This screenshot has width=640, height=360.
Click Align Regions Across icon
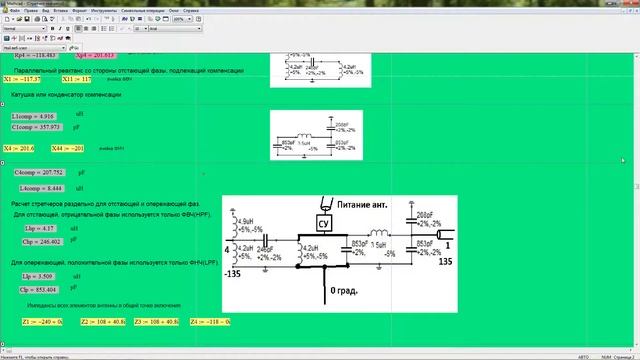[107, 19]
